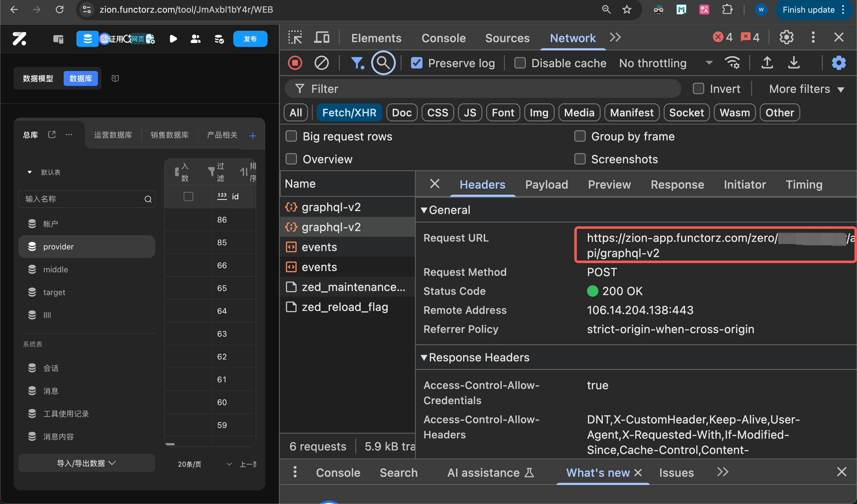Click the record network log stop icon
The width and height of the screenshot is (857, 504).
pos(295,63)
